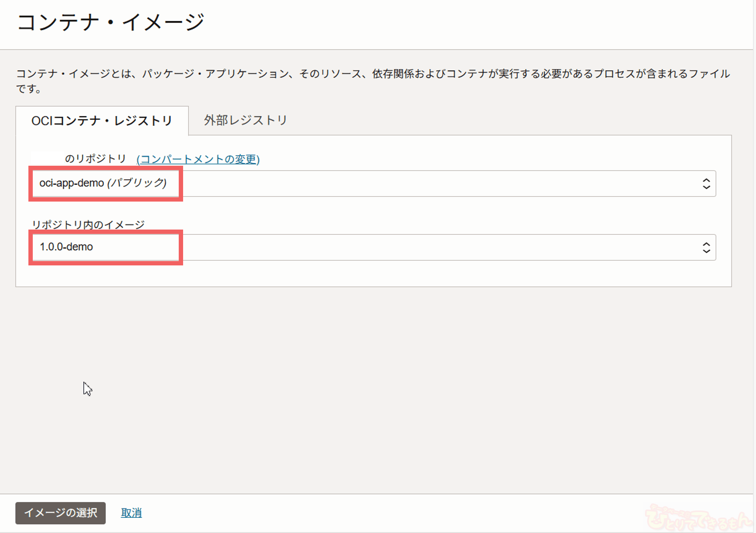Screen dimensions: 756x533
Task: Switch to the OCIコンテナ・レジストリ tab
Action: coord(102,121)
